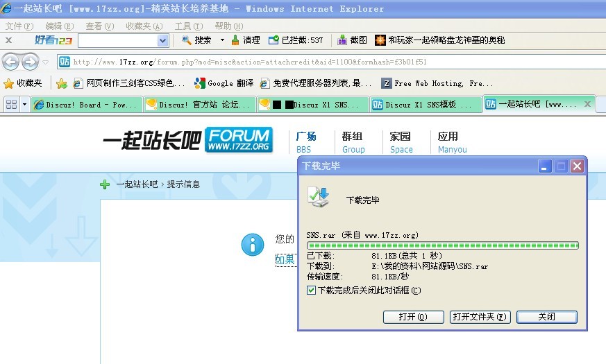Screen dimensions: 606x364
Task: Click the 打开文件夹(F) button
Action: (x=480, y=317)
